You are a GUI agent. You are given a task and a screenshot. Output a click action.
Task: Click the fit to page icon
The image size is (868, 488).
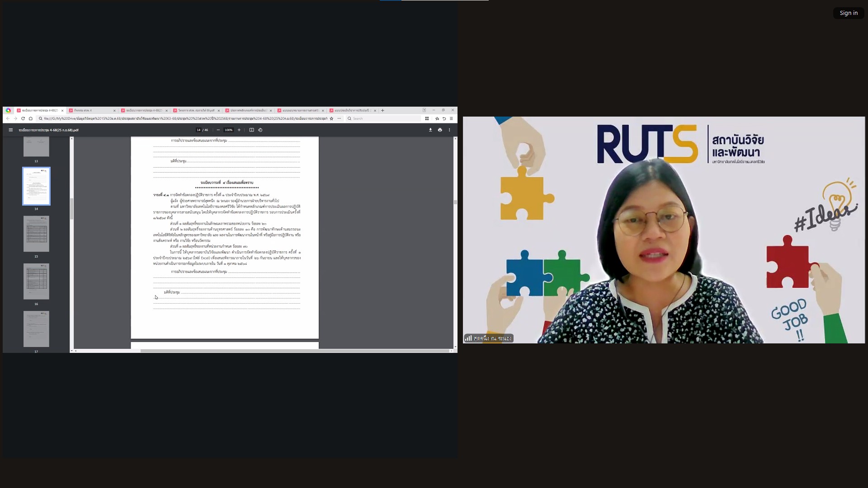(x=252, y=130)
